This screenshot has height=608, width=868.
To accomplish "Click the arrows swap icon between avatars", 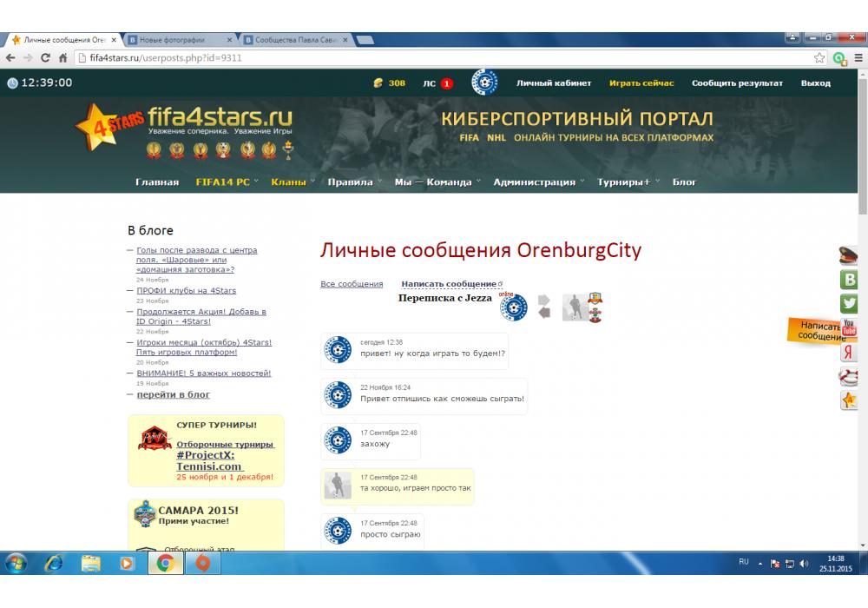I will (x=544, y=307).
